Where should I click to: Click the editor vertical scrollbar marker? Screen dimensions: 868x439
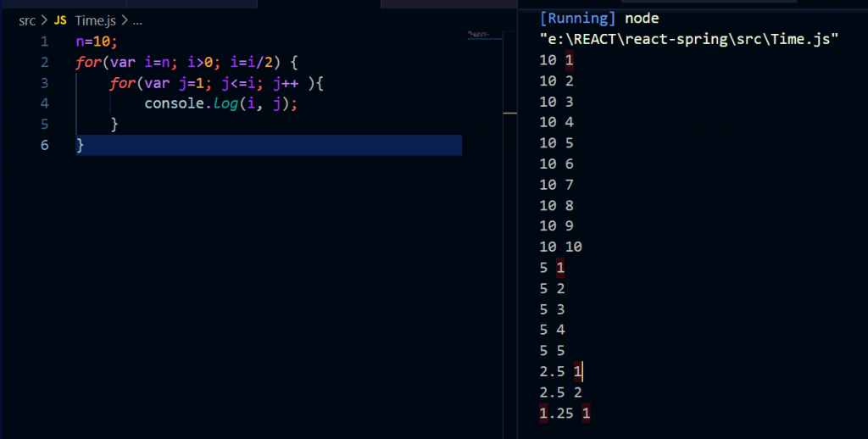click(x=509, y=112)
